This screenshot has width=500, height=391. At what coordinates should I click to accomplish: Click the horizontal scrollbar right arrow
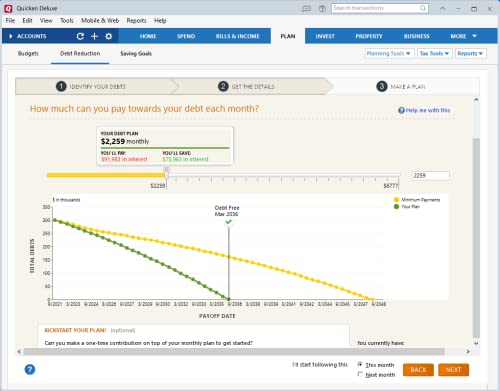[x=468, y=351]
